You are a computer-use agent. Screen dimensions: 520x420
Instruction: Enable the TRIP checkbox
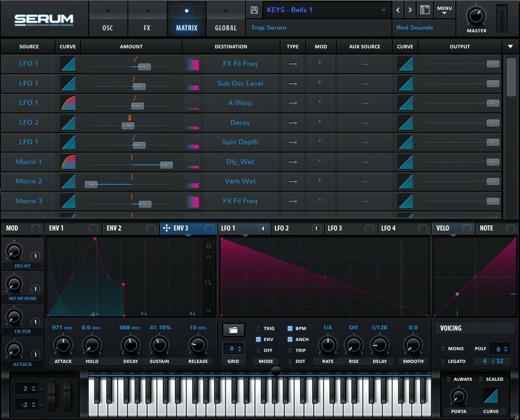(x=290, y=350)
